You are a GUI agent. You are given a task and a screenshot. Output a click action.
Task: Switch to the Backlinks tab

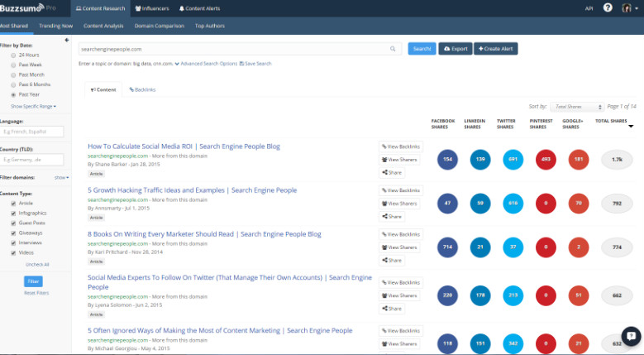pos(142,89)
